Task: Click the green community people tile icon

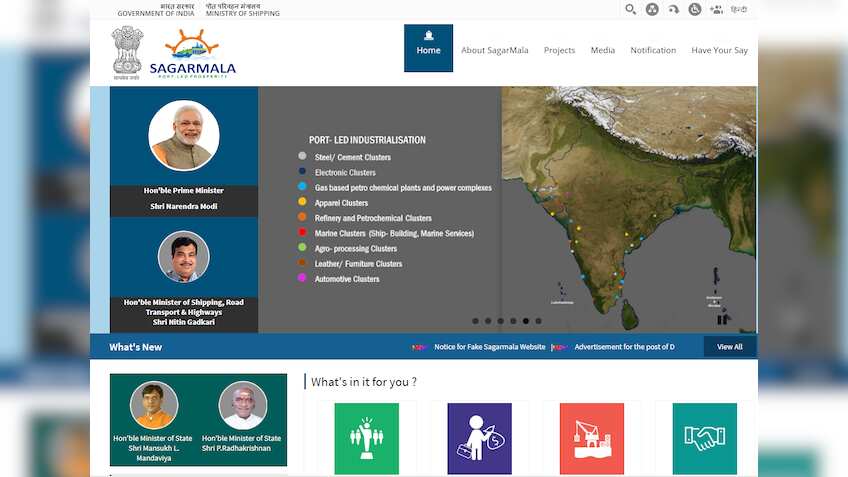Action: [367, 439]
